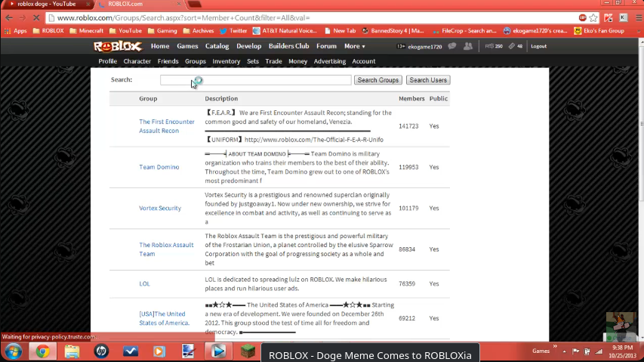Open the Catalog menu item

coord(217,46)
